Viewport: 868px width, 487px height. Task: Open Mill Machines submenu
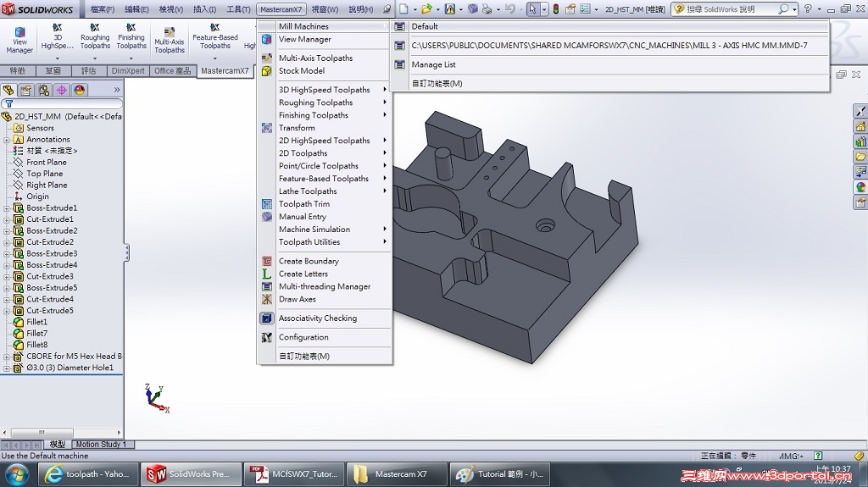pos(325,26)
